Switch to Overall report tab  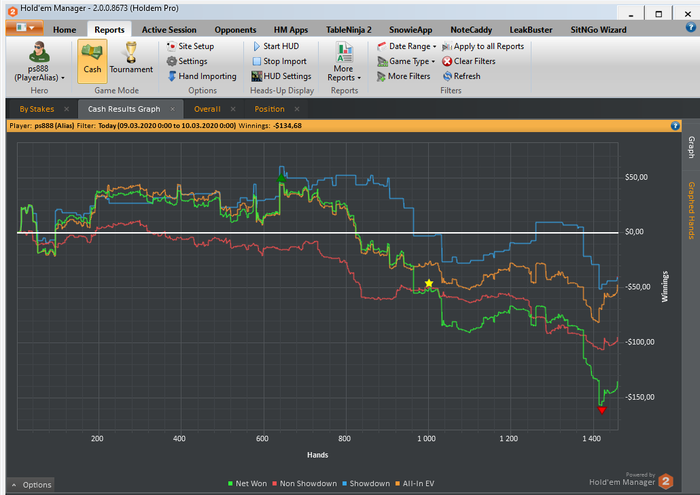click(207, 109)
